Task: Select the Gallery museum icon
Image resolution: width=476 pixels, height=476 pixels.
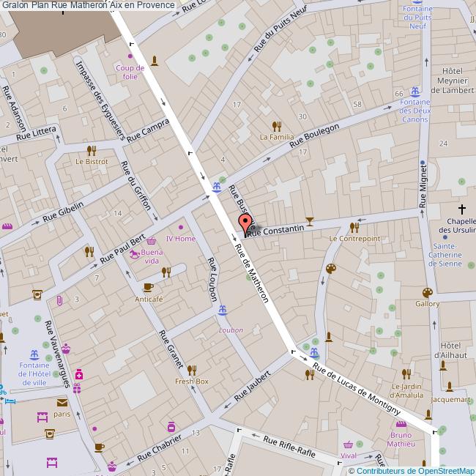Action: click(x=428, y=291)
